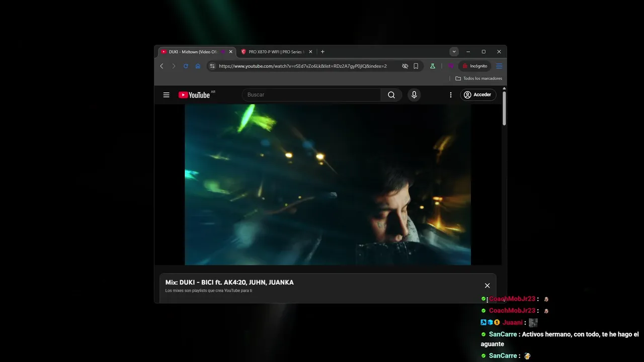Minimize the browser window
The width and height of the screenshot is (644, 362).
(x=468, y=52)
